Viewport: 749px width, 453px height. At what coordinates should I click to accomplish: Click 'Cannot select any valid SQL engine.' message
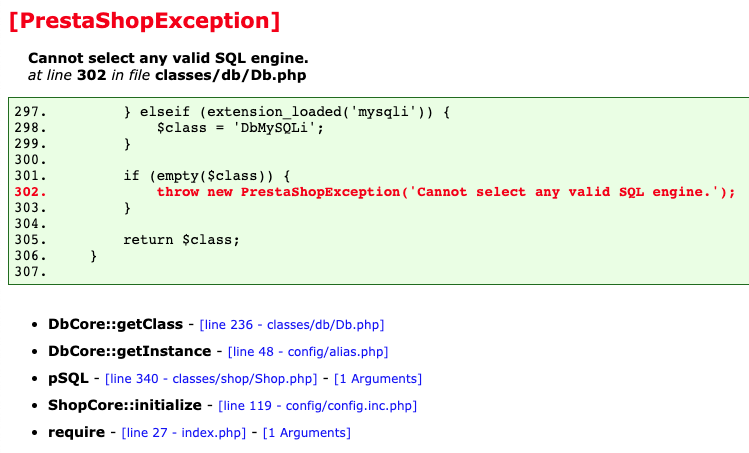pos(168,58)
